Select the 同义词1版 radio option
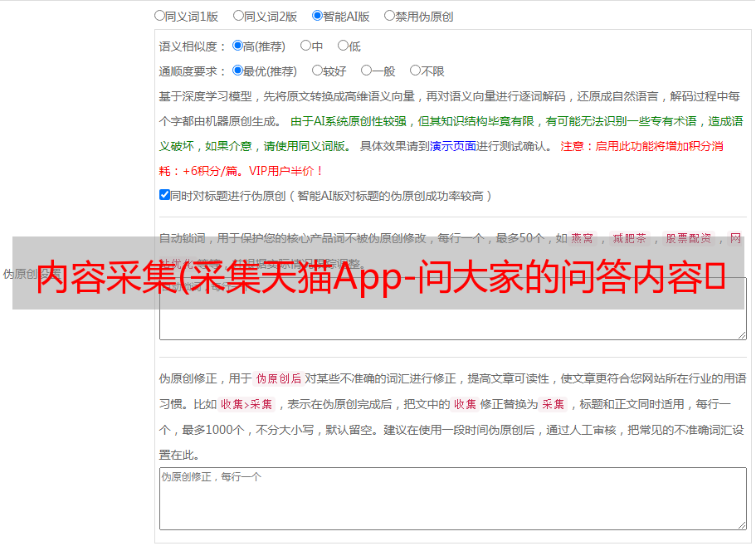Screen dimensions: 756x546 pyautogui.click(x=159, y=15)
